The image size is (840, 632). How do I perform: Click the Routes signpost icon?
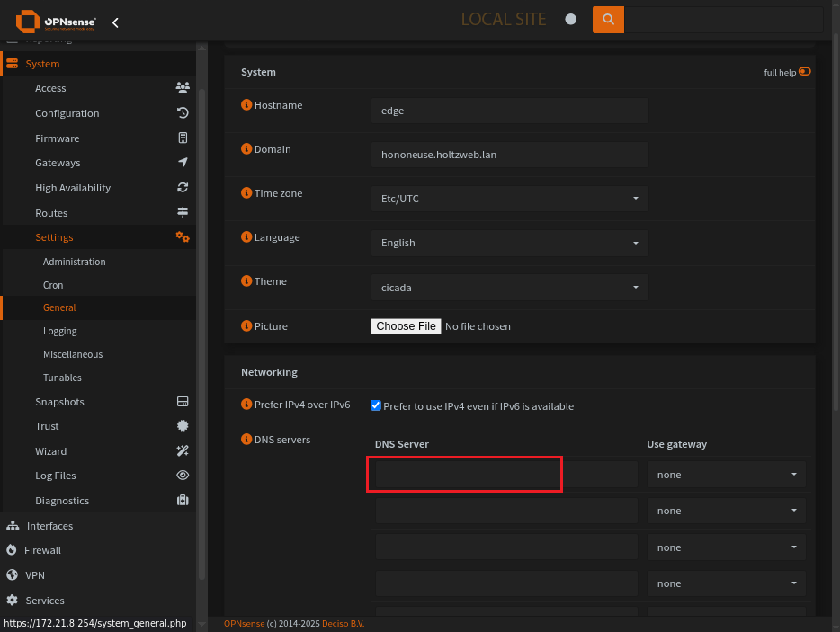tap(183, 213)
